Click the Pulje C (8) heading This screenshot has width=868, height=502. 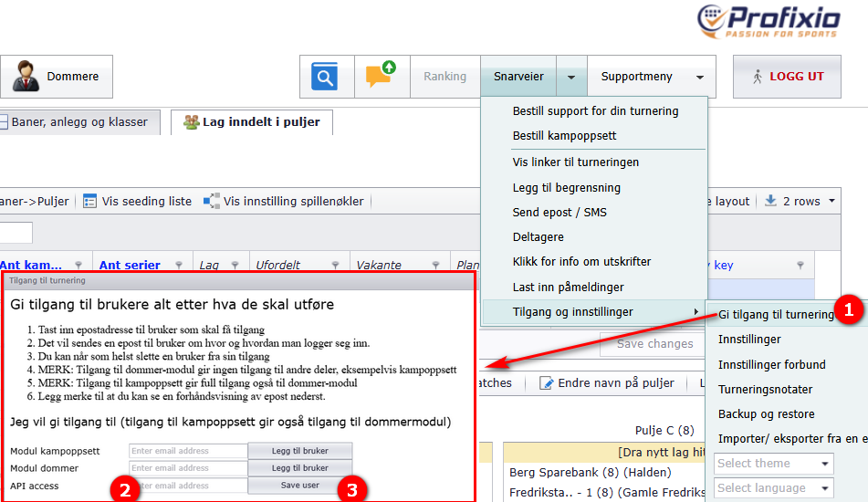click(664, 431)
